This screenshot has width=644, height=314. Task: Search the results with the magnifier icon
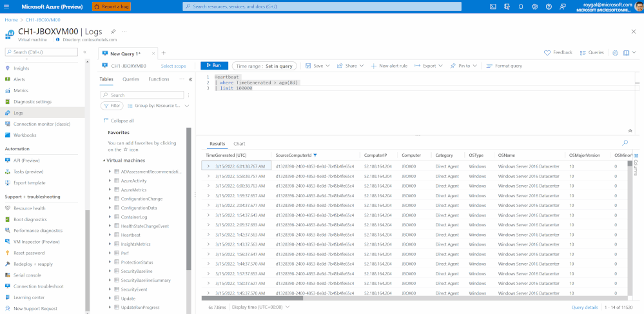click(625, 142)
